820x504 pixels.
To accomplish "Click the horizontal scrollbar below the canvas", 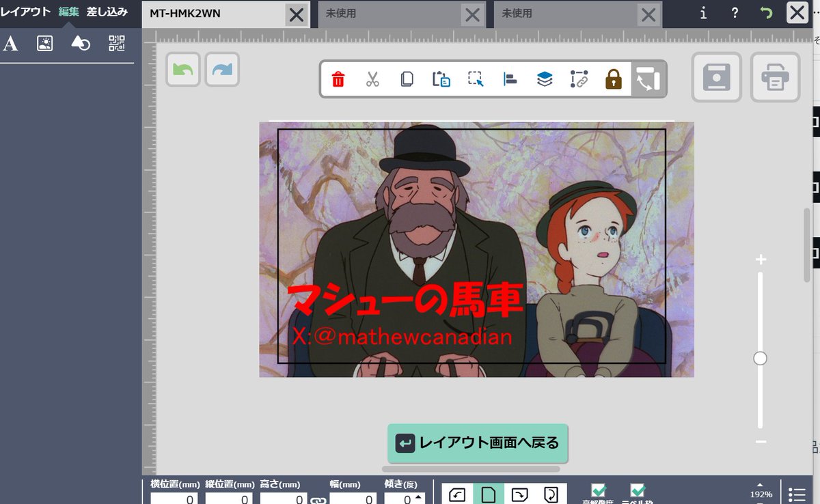I will (471, 469).
